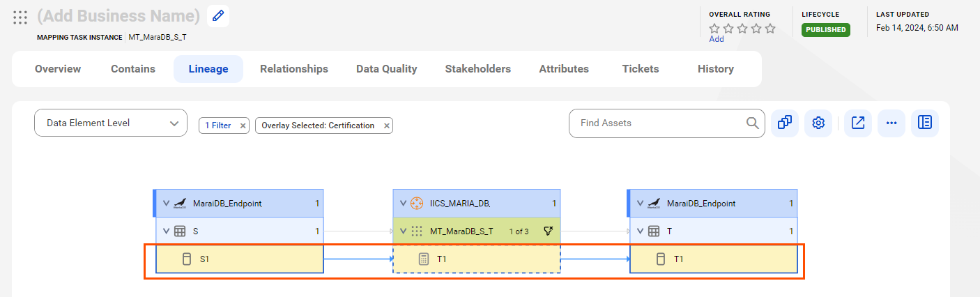
Task: Click the (Add Business Name) title
Action: 118,16
